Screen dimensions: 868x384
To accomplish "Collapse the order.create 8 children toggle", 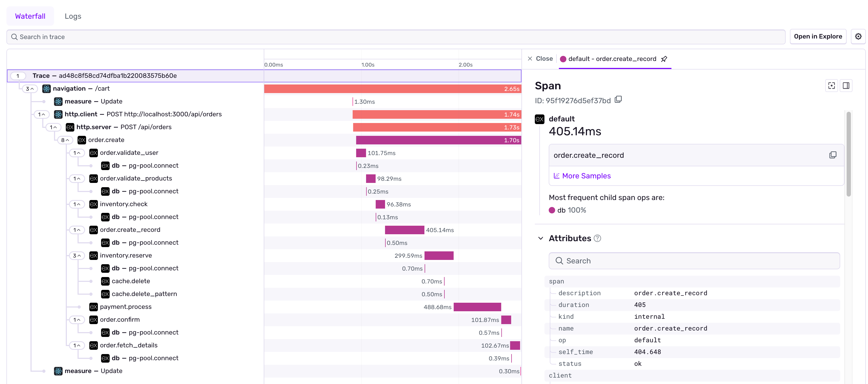I will pyautogui.click(x=65, y=140).
